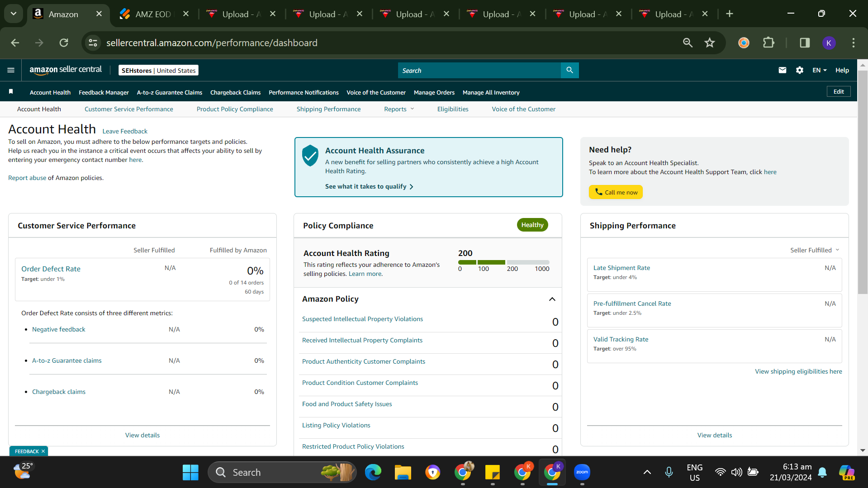
Task: Click View shipping eligibilities here link
Action: click(x=798, y=371)
